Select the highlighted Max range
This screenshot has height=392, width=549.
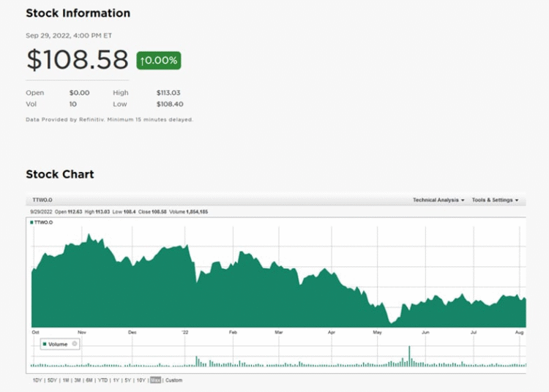coord(155,380)
